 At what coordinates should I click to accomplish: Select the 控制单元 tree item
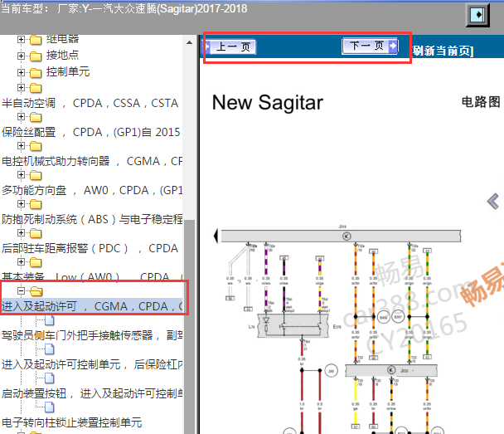tap(68, 71)
